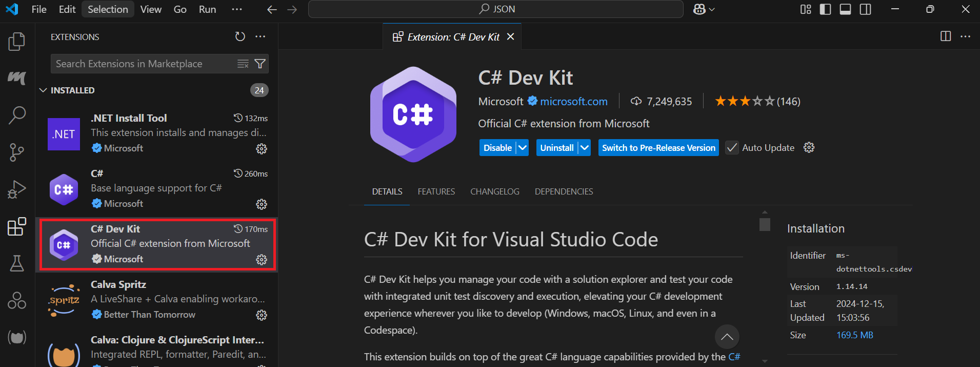The height and width of the screenshot is (367, 980).
Task: Open Source Control view in activity bar
Action: (17, 152)
